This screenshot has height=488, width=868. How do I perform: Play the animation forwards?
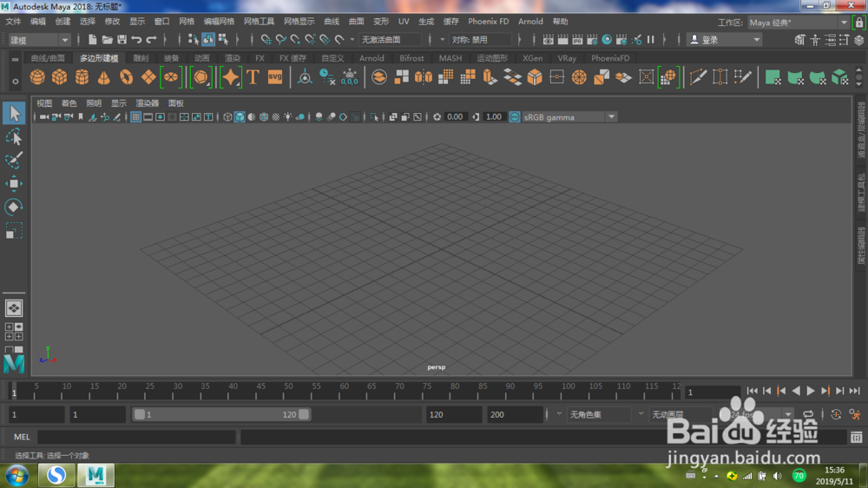pyautogui.click(x=811, y=391)
